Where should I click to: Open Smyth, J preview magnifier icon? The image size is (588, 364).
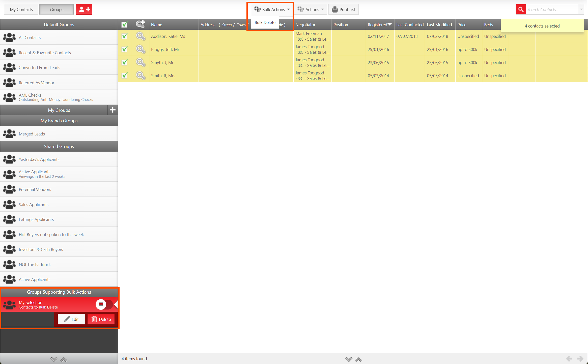coord(141,63)
